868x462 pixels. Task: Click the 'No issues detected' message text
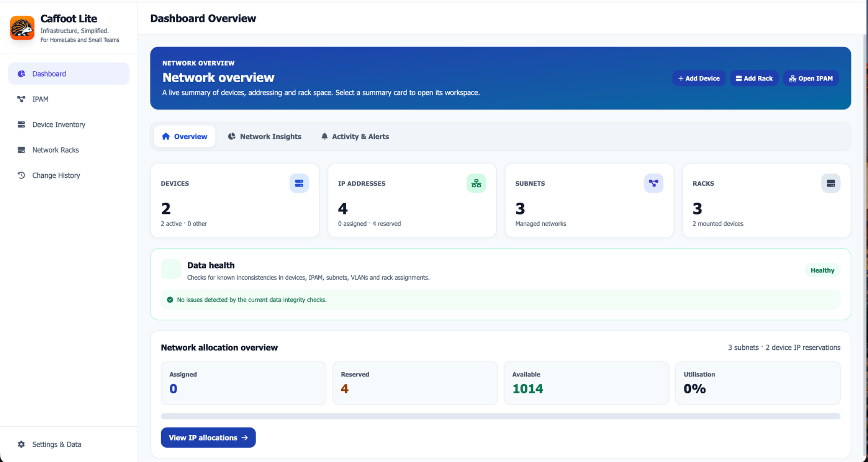252,300
